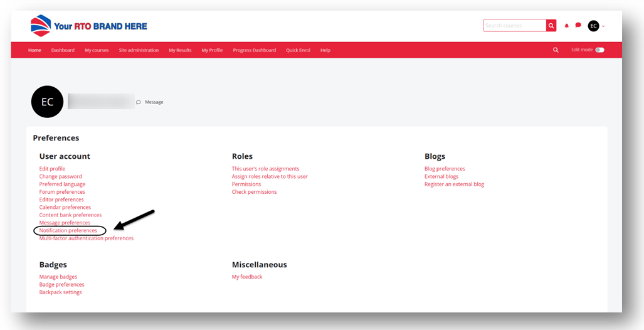This screenshot has height=330, width=644.
Task: Open Multi-factor authentication preferences
Action: pyautogui.click(x=86, y=238)
